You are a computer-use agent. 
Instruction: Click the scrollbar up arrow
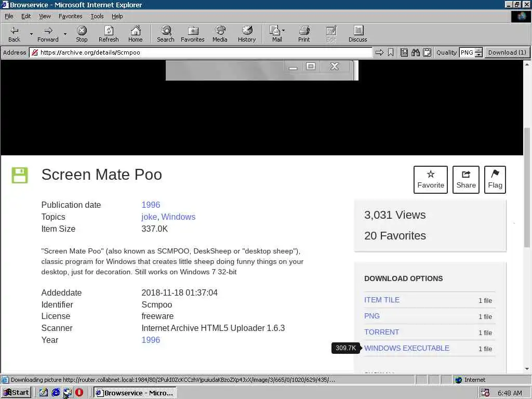[527, 64]
